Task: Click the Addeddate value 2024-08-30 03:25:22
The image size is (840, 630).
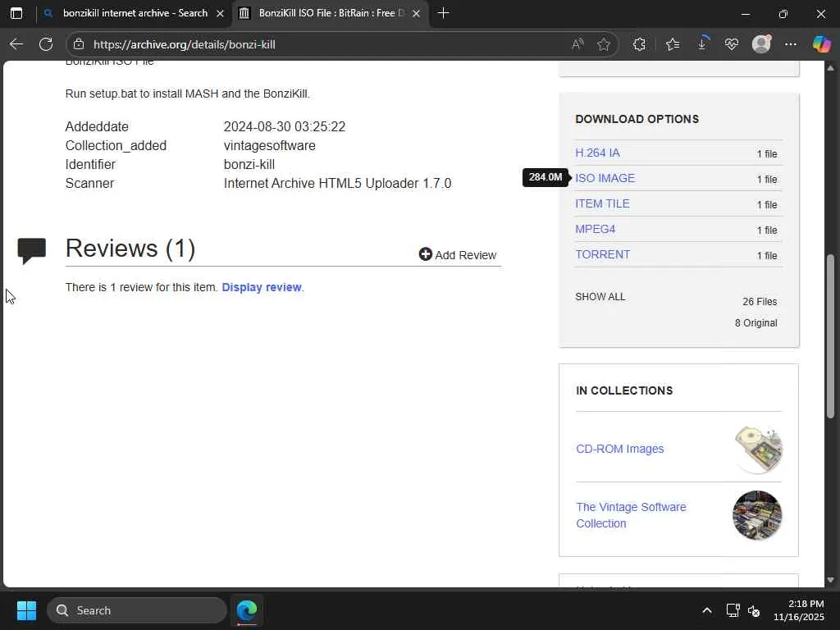Action: [x=285, y=127]
